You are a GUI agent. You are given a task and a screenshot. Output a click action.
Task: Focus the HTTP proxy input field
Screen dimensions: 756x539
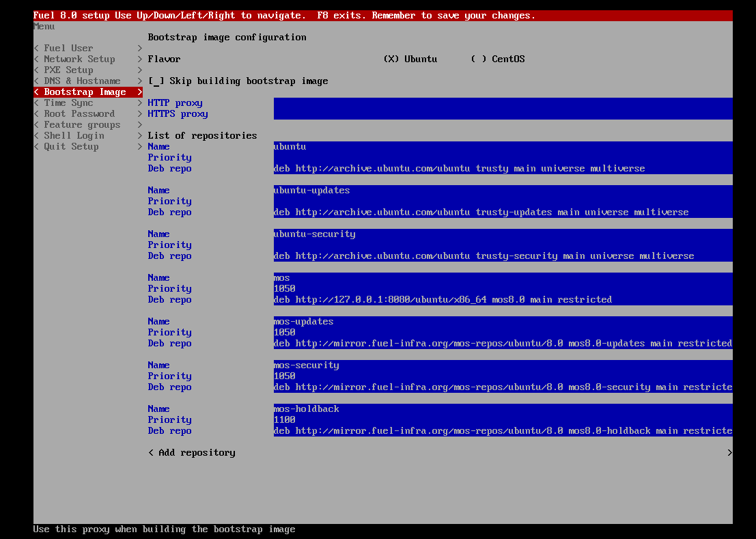click(x=503, y=102)
